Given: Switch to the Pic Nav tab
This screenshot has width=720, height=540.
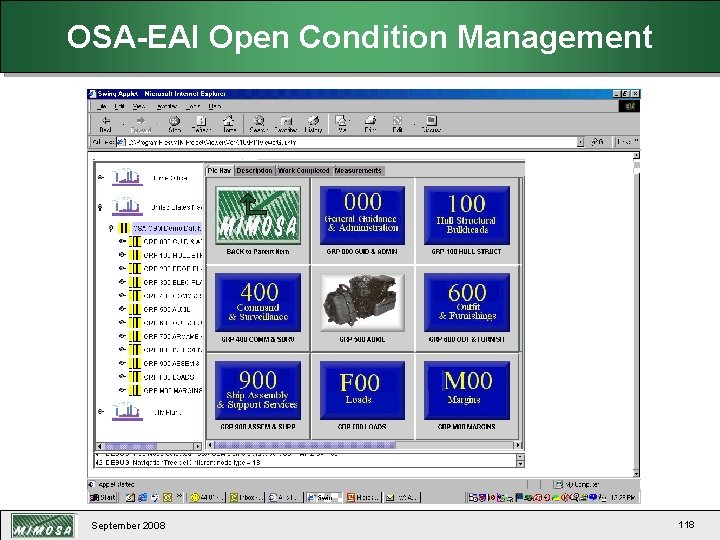Looking at the screenshot, I should (x=219, y=170).
